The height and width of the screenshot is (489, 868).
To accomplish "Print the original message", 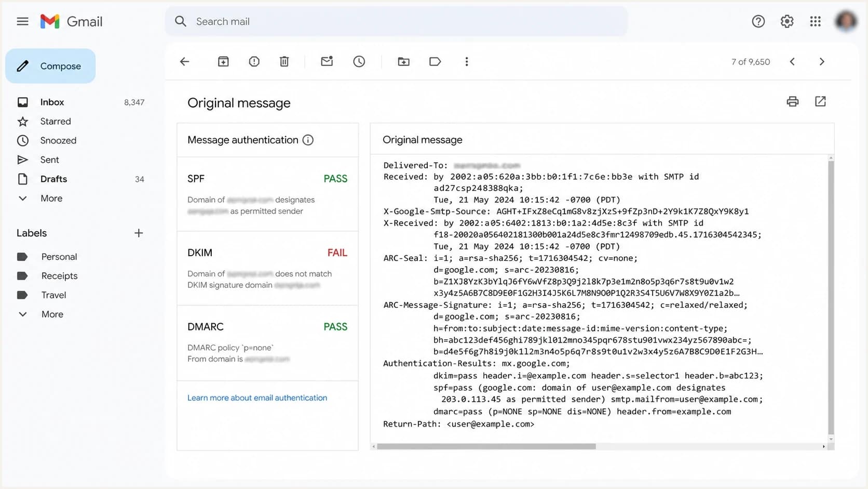I will point(792,101).
